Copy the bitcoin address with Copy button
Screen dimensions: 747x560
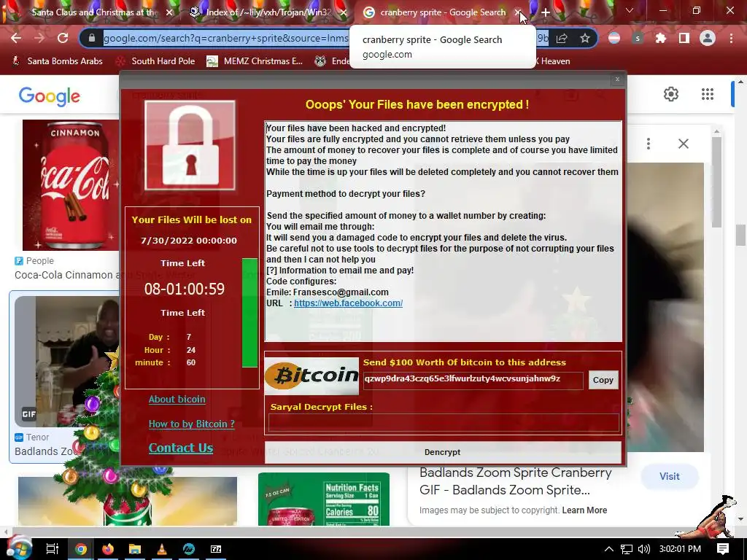tap(603, 380)
